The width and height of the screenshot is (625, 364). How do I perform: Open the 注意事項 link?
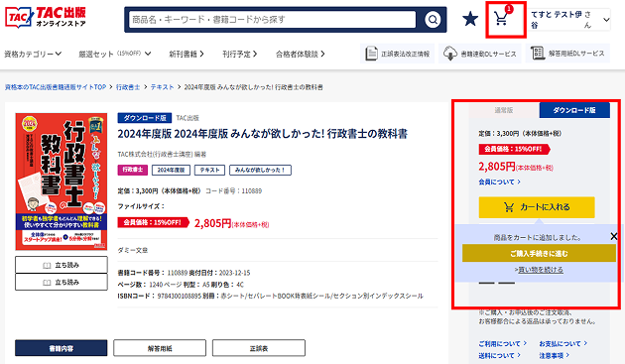click(554, 355)
